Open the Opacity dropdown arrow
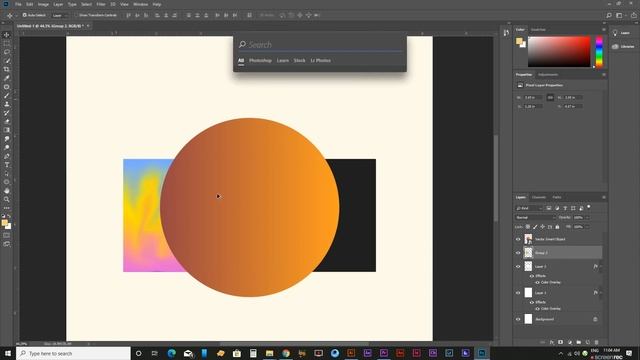This screenshot has width=640, height=360. pos(587,218)
